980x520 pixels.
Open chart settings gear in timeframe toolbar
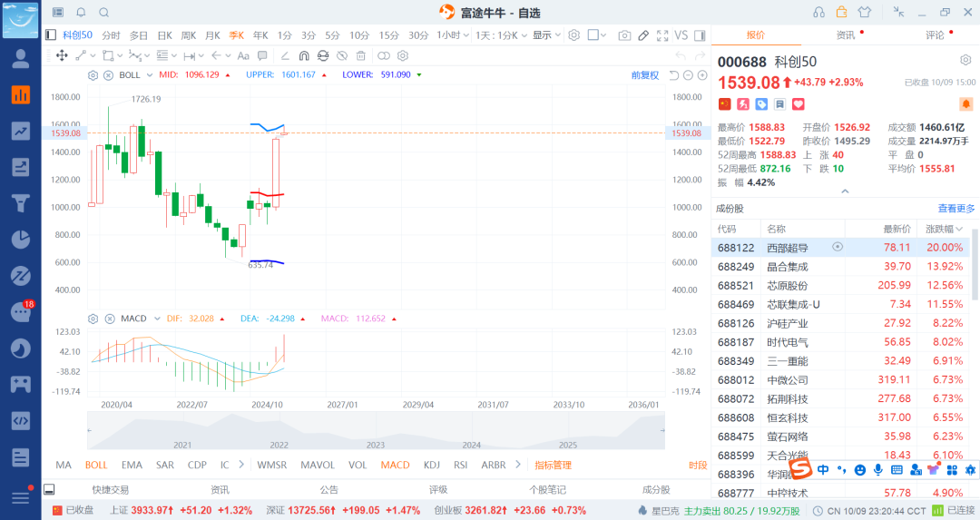[573, 35]
